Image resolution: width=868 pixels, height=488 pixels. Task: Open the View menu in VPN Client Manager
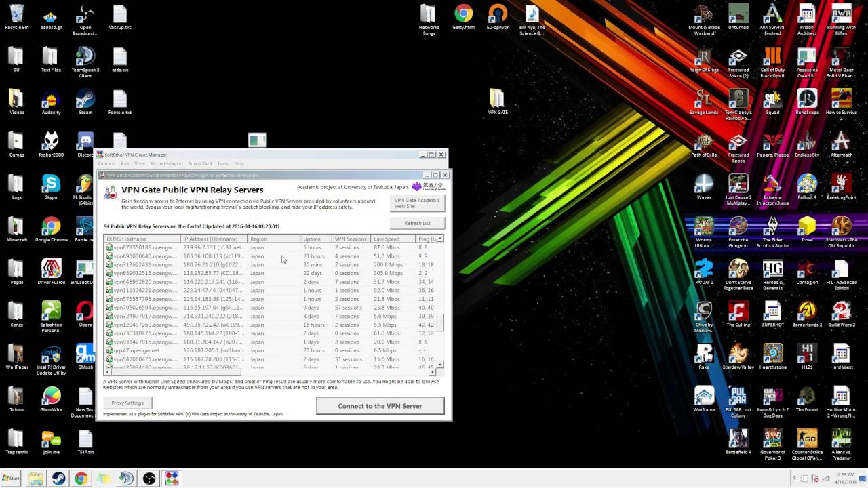[x=140, y=163]
